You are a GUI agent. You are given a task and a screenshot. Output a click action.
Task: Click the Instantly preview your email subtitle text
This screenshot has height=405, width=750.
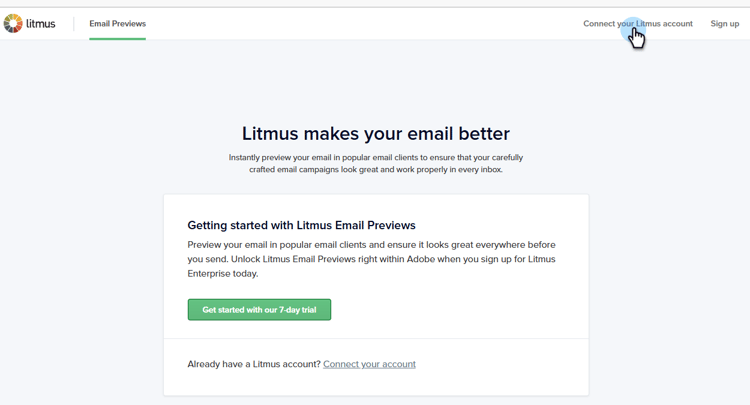tap(375, 164)
